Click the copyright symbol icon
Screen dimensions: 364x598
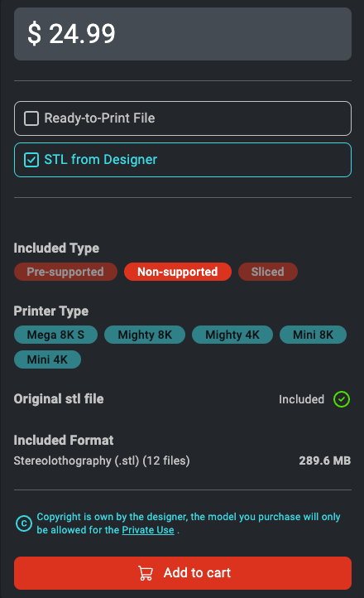[x=24, y=523]
